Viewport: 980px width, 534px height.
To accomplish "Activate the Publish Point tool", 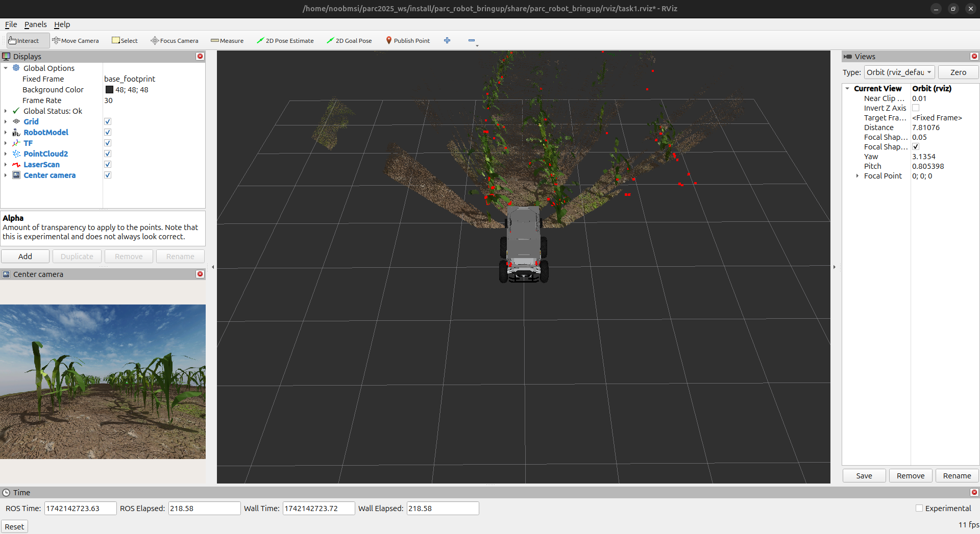I will (408, 41).
